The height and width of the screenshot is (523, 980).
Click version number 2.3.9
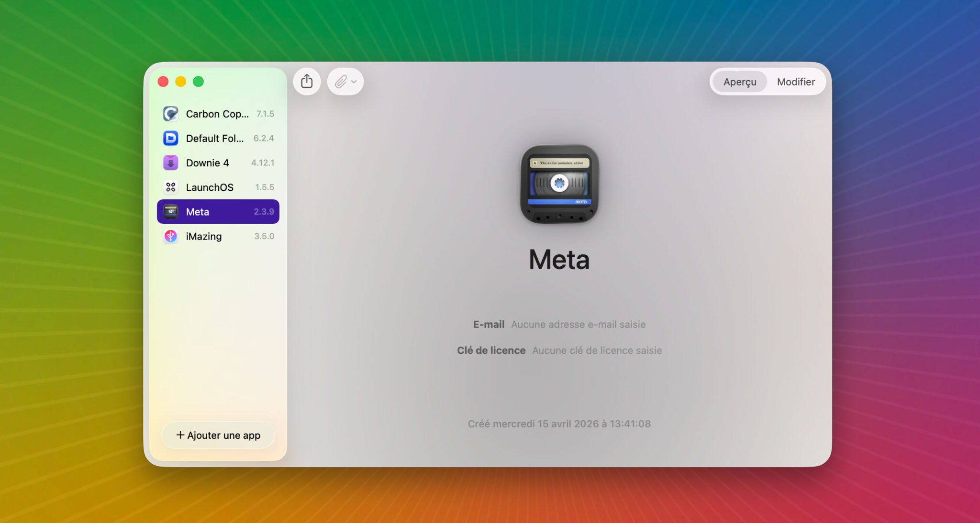tap(264, 211)
